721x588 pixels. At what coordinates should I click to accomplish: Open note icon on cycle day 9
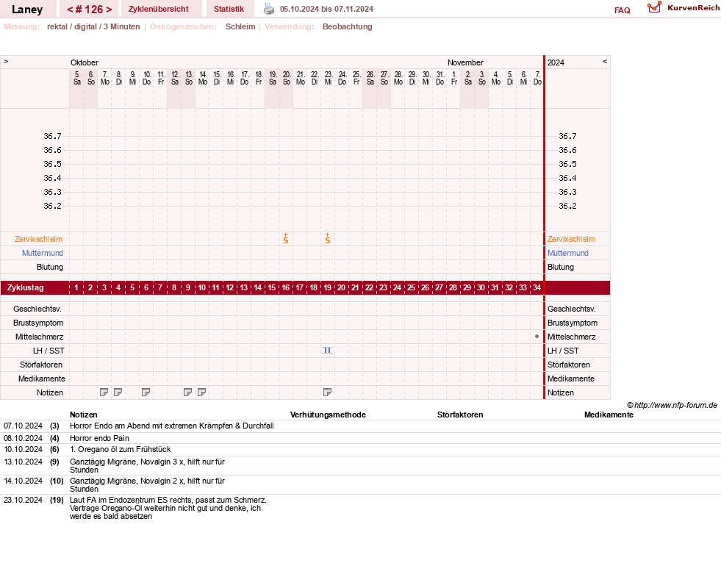187,392
